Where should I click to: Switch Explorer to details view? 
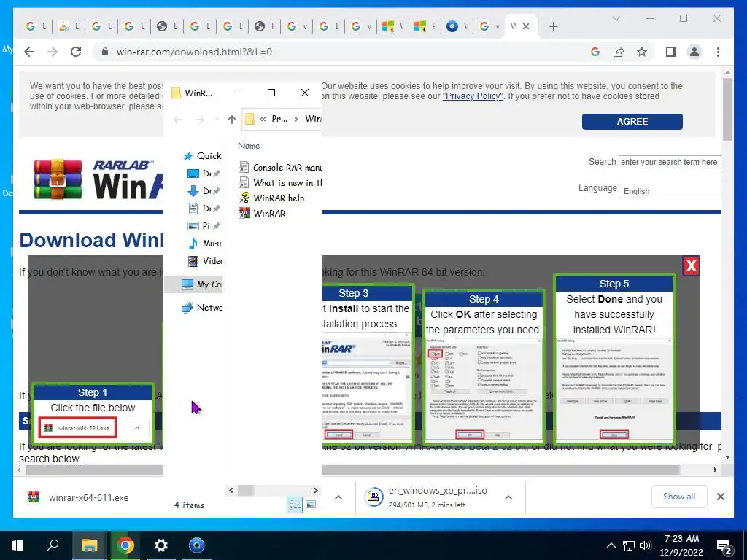point(295,505)
